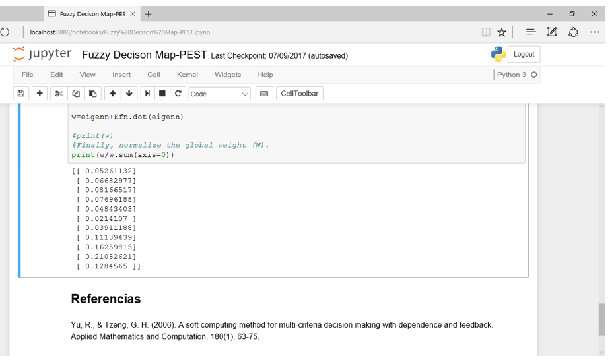This screenshot has height=364, width=614.
Task: Click the #print(w) comment line
Action: (92, 136)
